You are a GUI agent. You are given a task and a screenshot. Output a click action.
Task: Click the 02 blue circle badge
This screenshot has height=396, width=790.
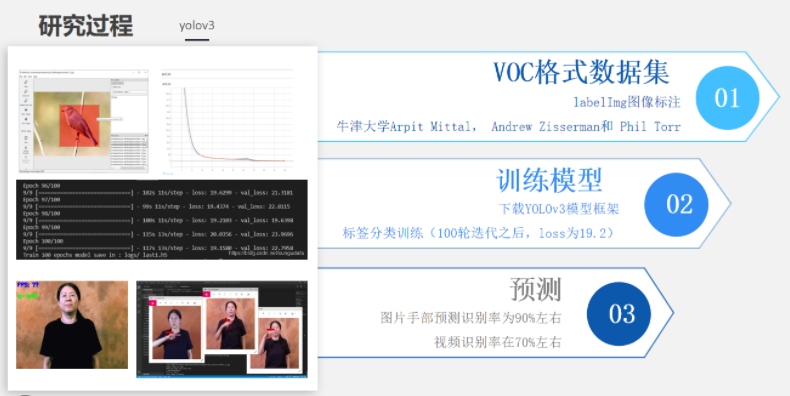[676, 205]
